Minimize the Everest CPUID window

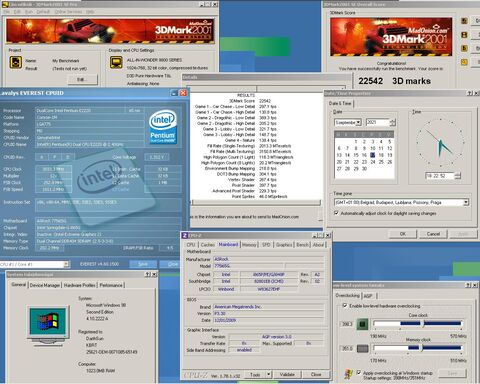pyautogui.click(x=174, y=93)
